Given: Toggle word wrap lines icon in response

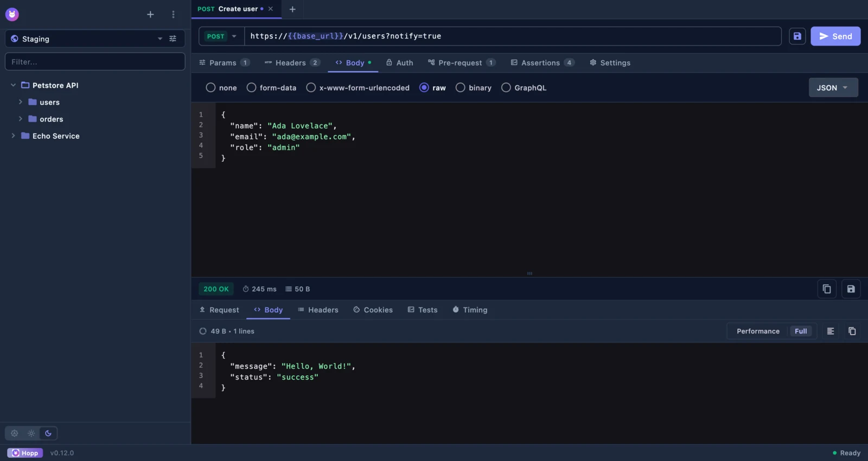Looking at the screenshot, I should click(x=830, y=331).
